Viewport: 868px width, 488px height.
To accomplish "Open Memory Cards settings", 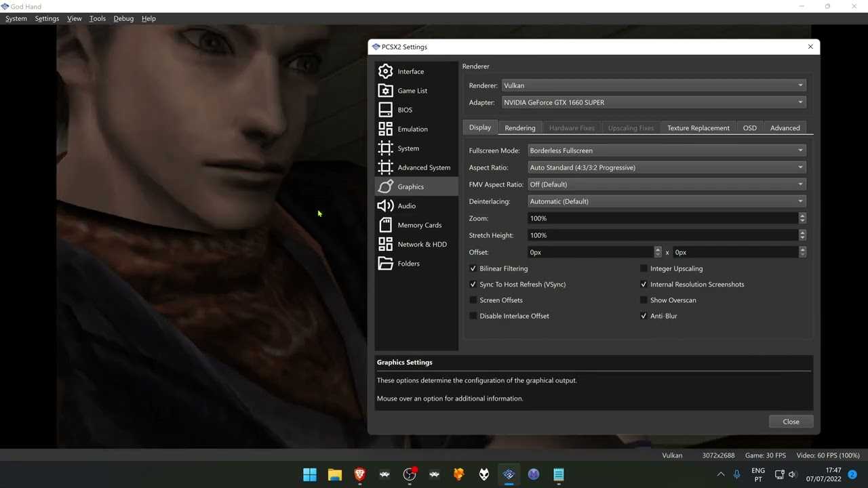I will pos(416,225).
